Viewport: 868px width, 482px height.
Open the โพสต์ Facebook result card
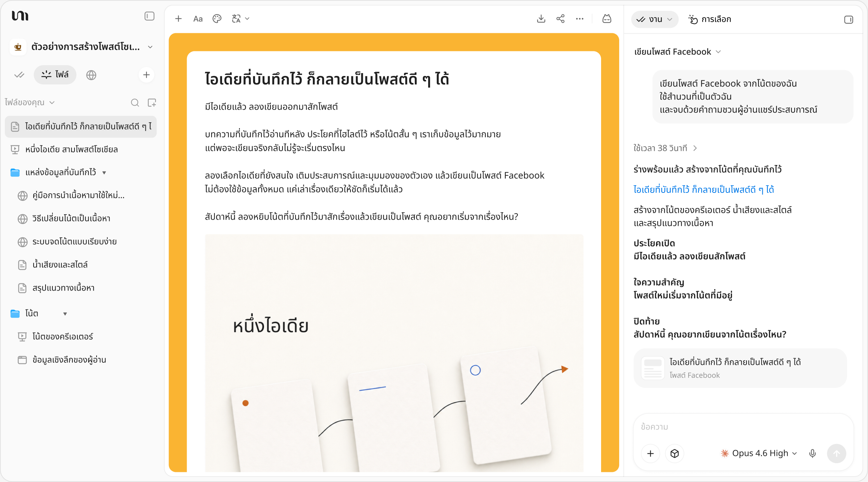[740, 368]
